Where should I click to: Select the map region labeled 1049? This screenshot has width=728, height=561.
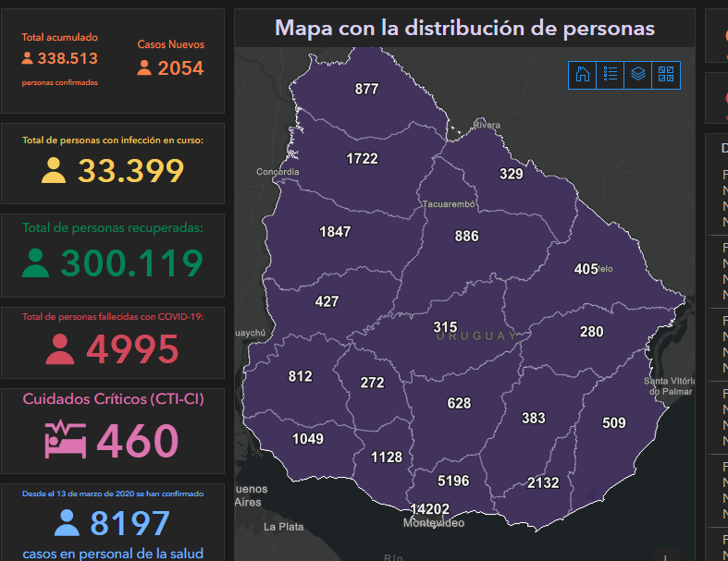coord(308,439)
